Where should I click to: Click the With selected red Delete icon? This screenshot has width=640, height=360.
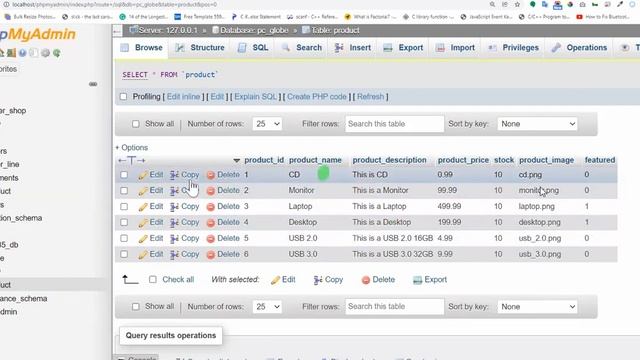[x=366, y=280]
